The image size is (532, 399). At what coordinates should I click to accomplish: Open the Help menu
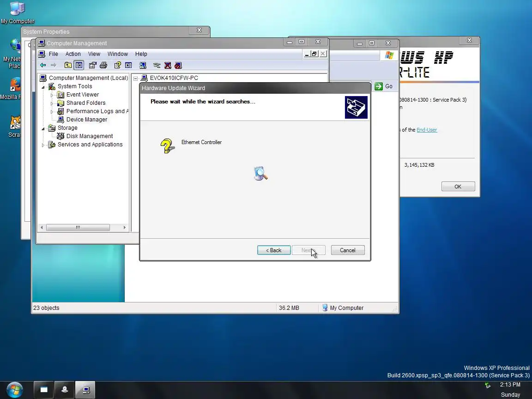click(141, 54)
